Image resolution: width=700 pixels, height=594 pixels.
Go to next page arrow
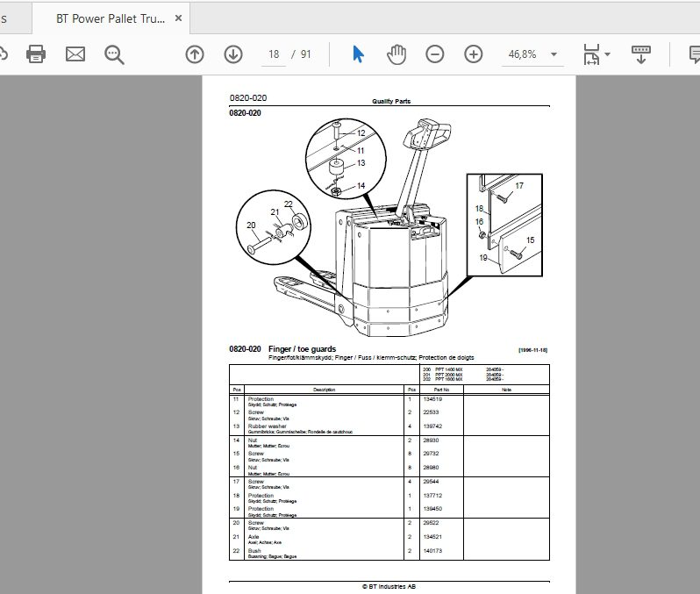pos(233,54)
